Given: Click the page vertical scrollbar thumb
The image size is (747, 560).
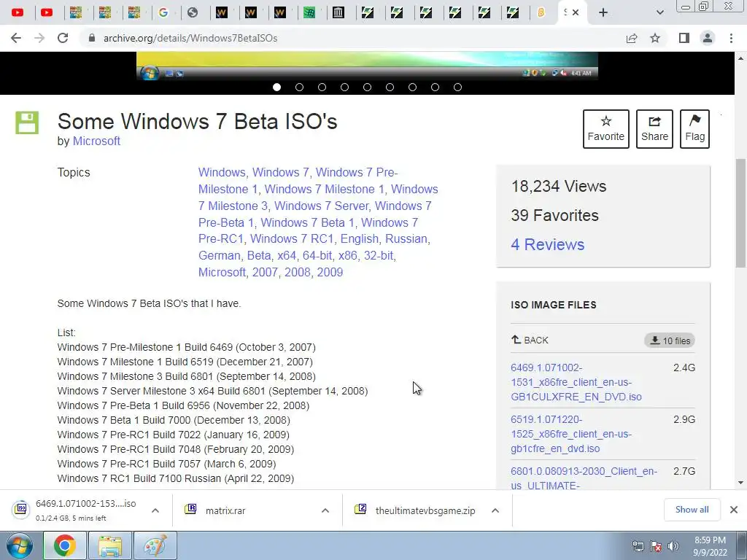Looking at the screenshot, I should (740, 214).
